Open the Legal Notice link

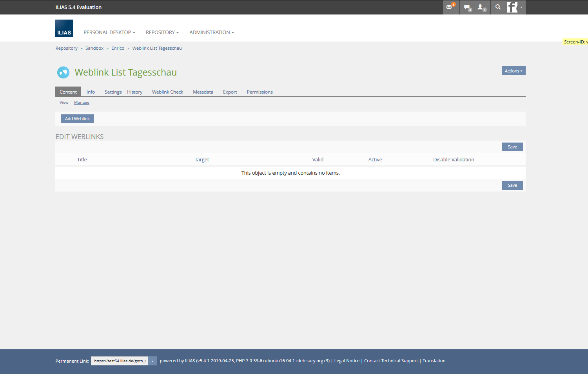coord(347,361)
